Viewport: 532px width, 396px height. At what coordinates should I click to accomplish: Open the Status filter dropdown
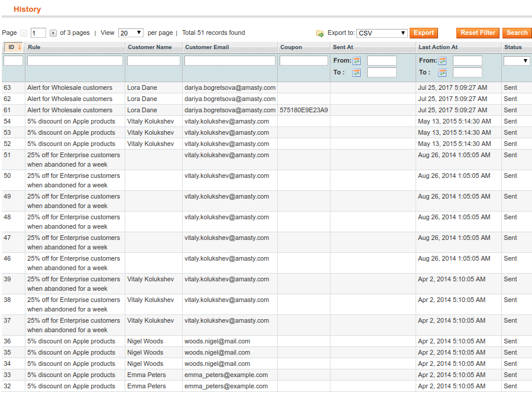pyautogui.click(x=517, y=61)
